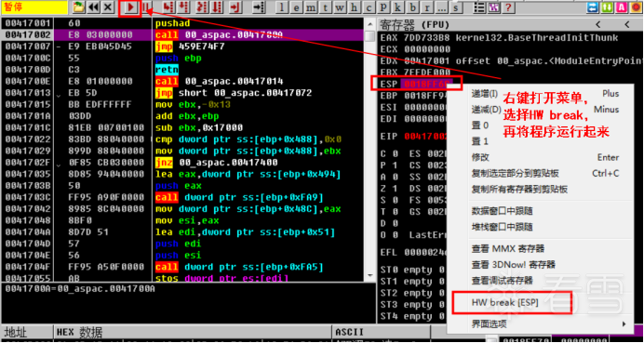
Task: Run the program with the play icon
Action: [130, 7]
